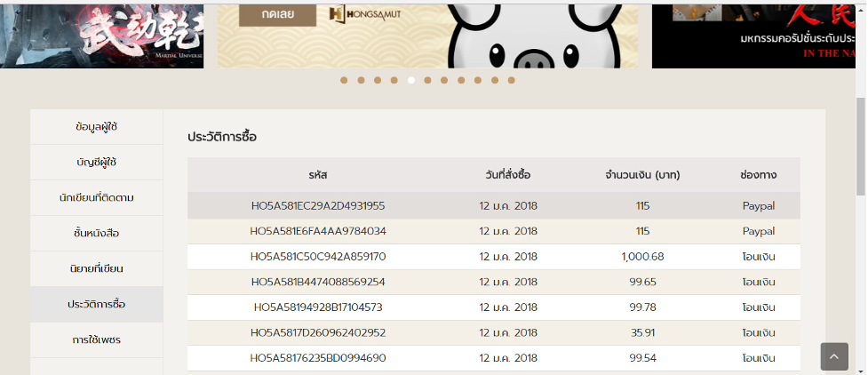Click the highlighted white carousel dot

coord(411,80)
